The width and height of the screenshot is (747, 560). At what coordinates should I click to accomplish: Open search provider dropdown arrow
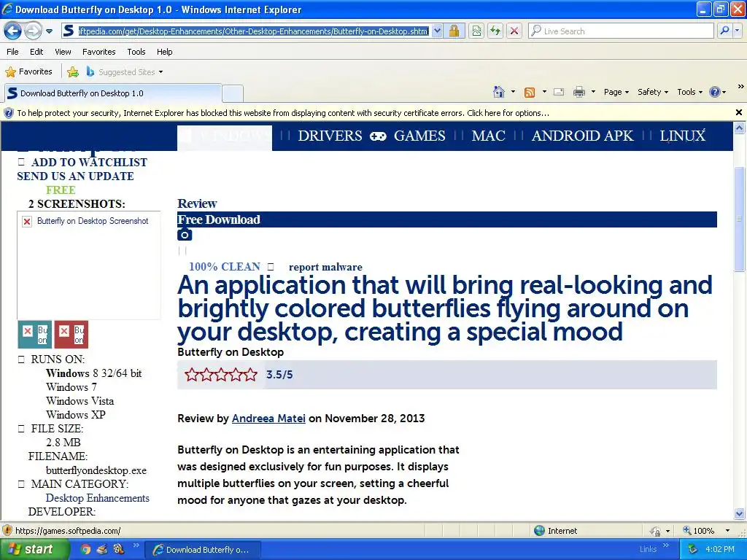pos(738,31)
